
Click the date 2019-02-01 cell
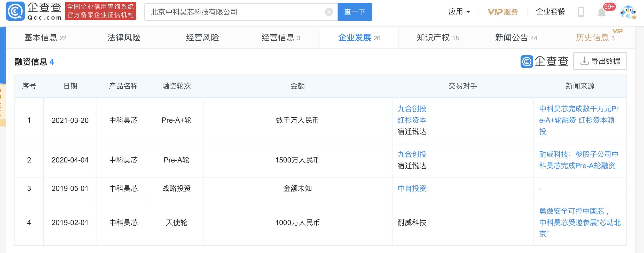tap(70, 223)
